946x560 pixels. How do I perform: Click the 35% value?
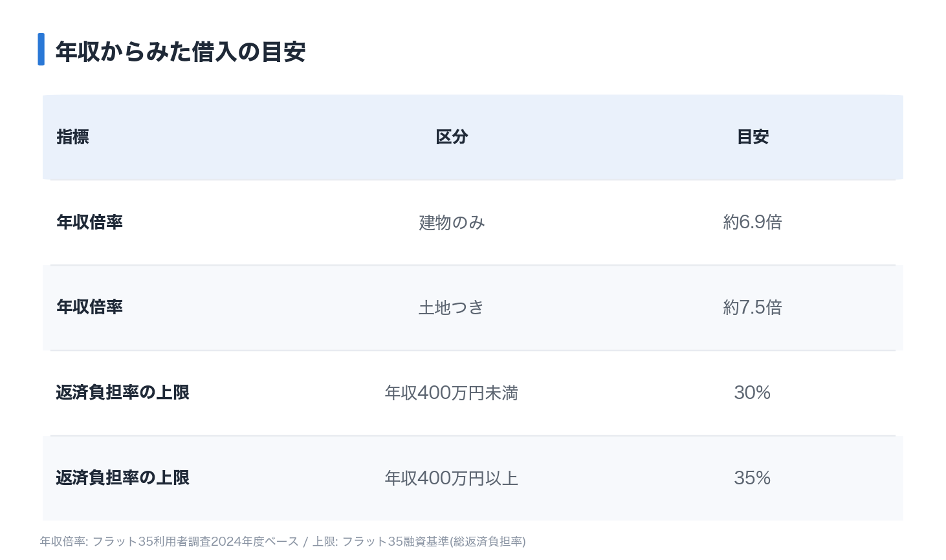753,478
